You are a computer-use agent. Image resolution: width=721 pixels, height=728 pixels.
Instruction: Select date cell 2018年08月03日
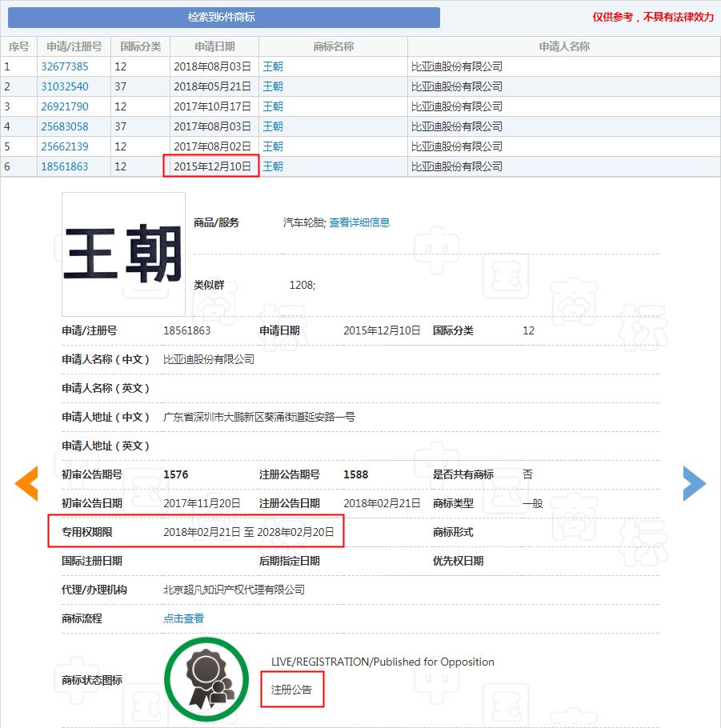(212, 66)
